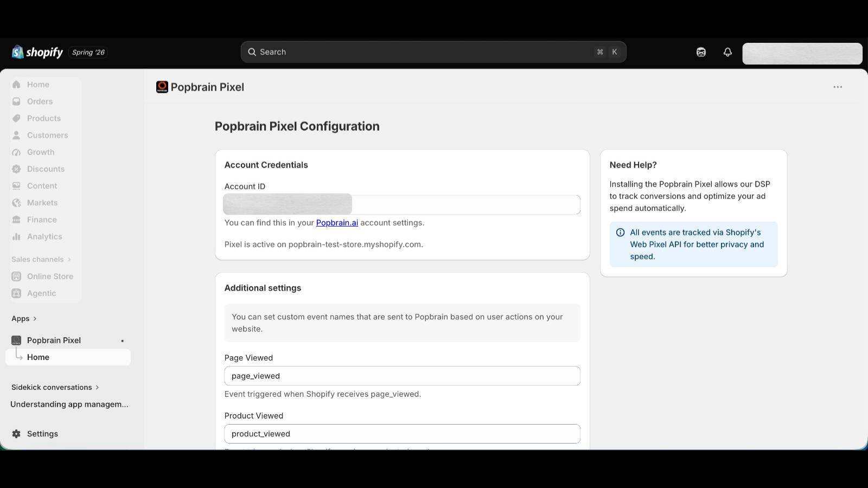
Task: Click the Markets globe icon in the sidebar
Action: click(x=16, y=203)
